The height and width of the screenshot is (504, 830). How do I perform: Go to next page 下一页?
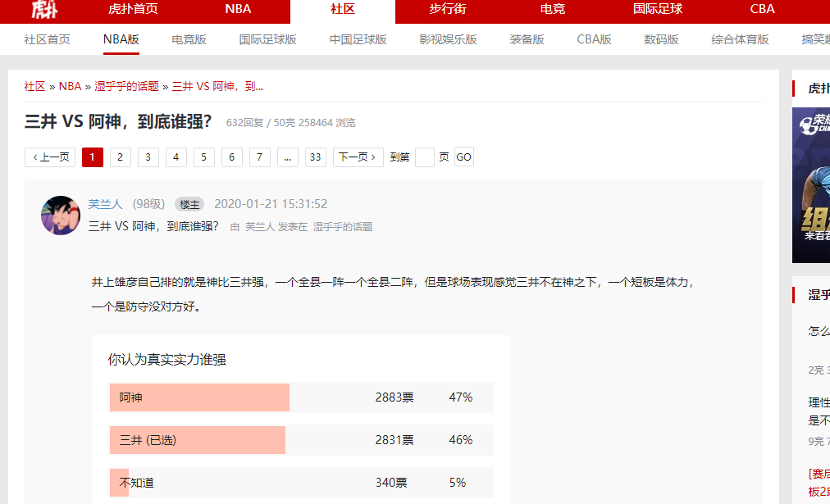pyautogui.click(x=358, y=157)
